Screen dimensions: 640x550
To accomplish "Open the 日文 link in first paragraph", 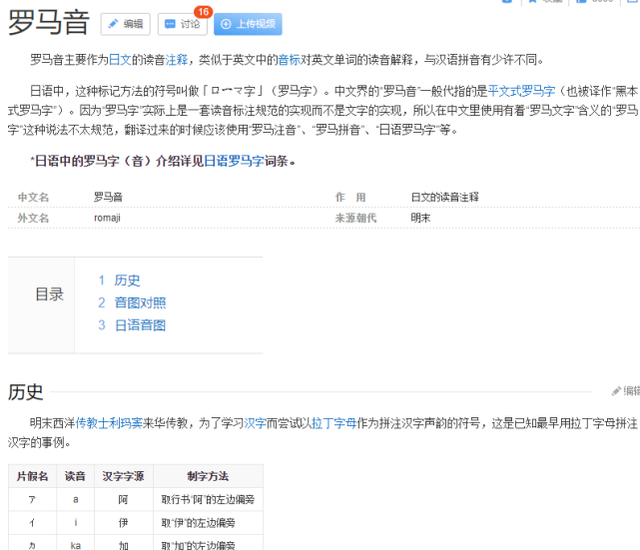I will pos(120,60).
